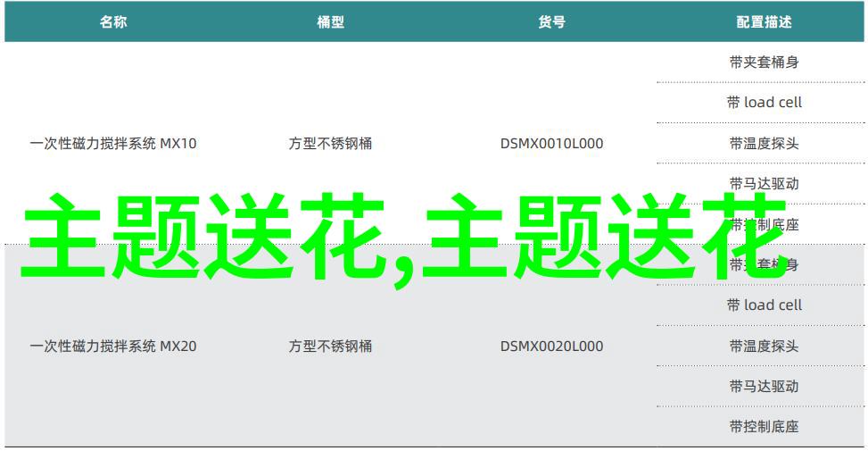
Task: Select product code DSMX0010L000
Action: coord(551,143)
